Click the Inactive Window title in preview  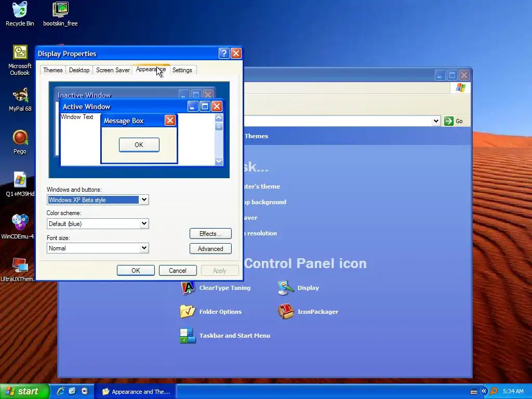point(84,95)
